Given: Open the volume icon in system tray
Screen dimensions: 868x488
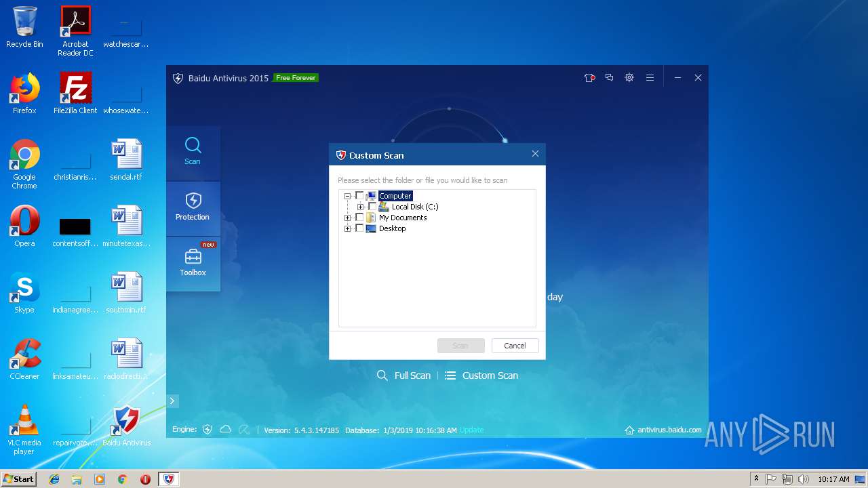Looking at the screenshot, I should point(804,479).
